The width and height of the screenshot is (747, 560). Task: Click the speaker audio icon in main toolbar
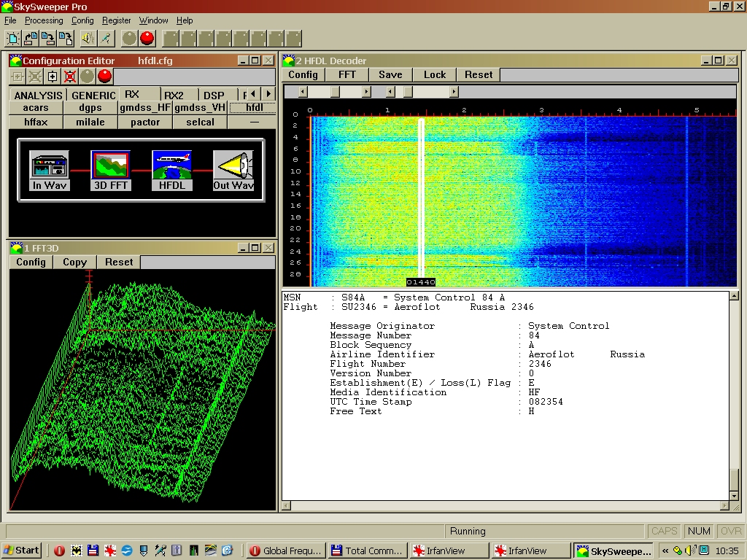[88, 39]
